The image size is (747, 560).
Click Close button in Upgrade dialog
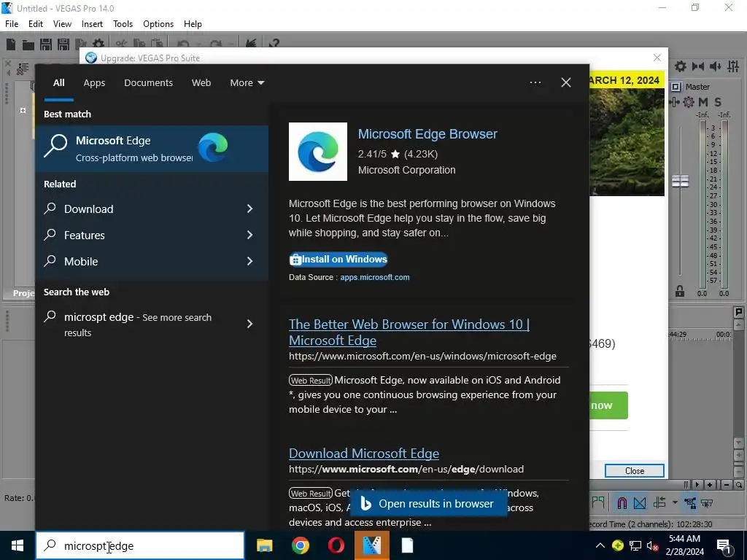pyautogui.click(x=634, y=470)
